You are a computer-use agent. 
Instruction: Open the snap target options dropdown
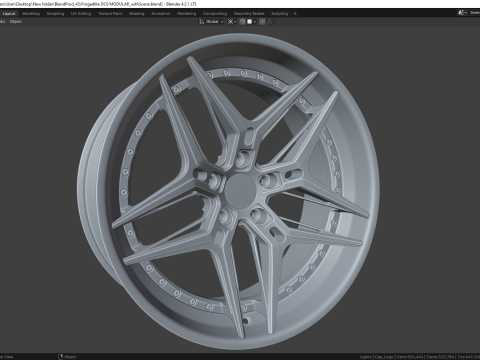pos(251,22)
